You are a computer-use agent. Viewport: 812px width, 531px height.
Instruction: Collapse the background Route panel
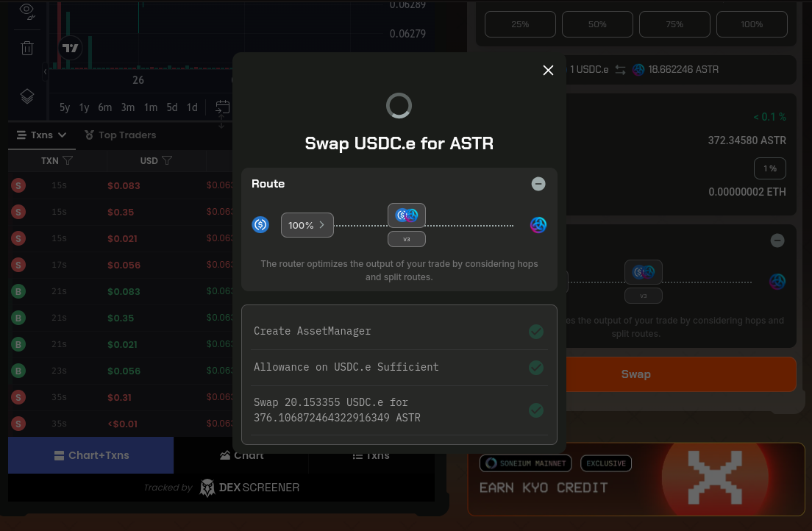pos(777,240)
